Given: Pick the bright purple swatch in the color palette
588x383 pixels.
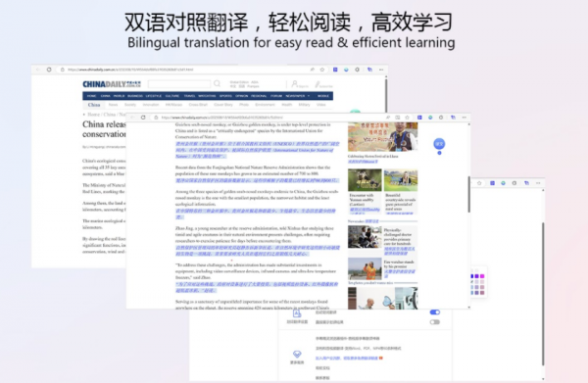Looking at the screenshot, I should point(476,276).
